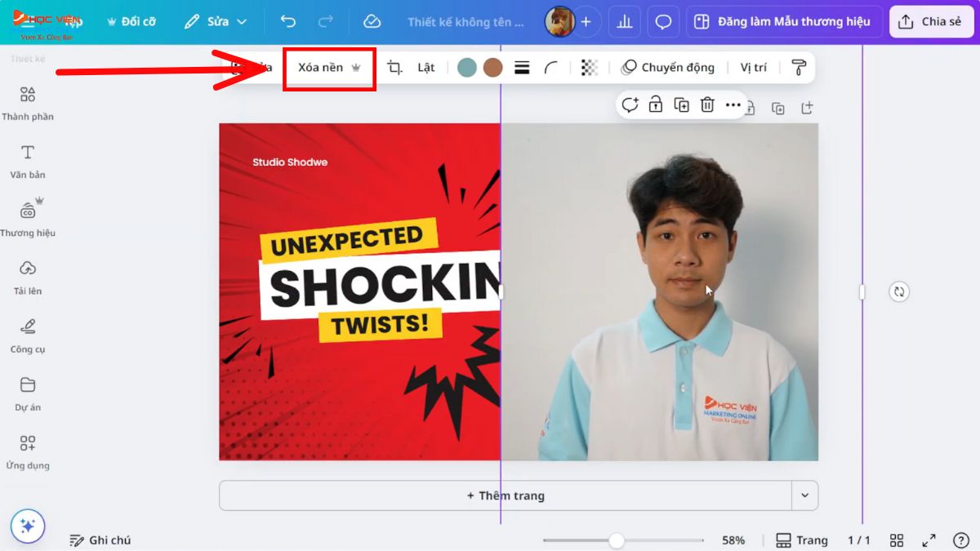Open Thương hiệu brand panel
Screen dimensions: 980x551
[x=28, y=219]
